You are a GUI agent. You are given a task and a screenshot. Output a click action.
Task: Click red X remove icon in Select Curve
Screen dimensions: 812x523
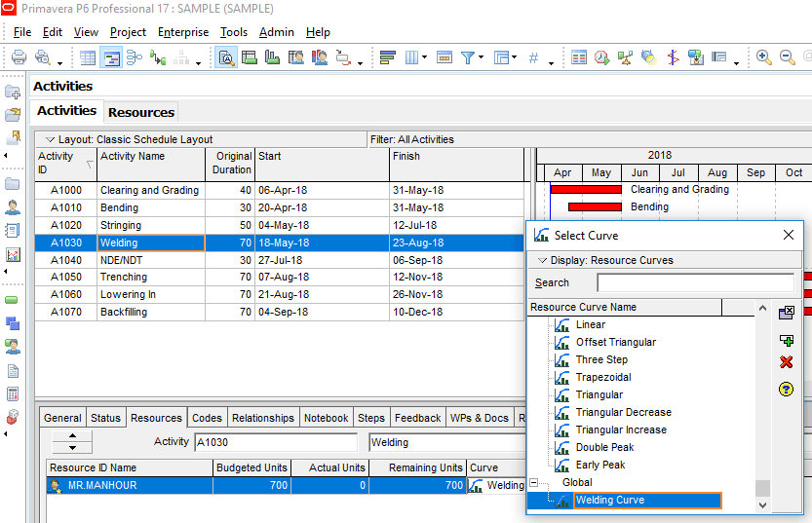[x=786, y=362]
